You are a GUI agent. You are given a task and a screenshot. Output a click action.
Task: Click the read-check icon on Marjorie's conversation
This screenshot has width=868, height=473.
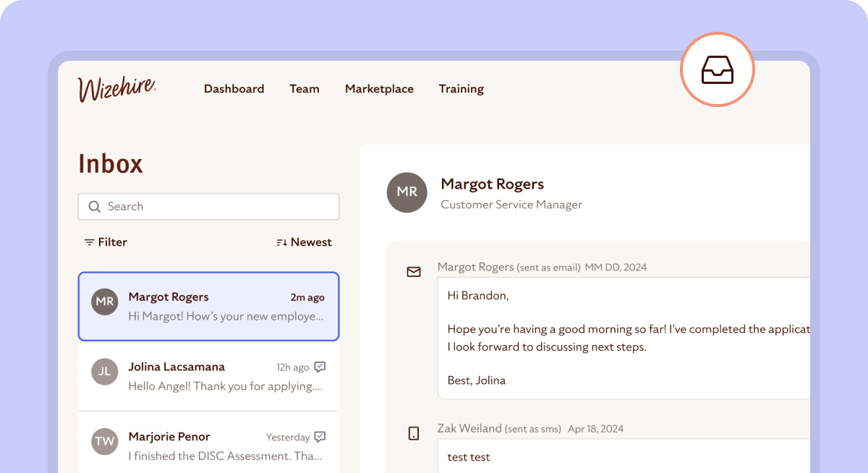click(320, 437)
